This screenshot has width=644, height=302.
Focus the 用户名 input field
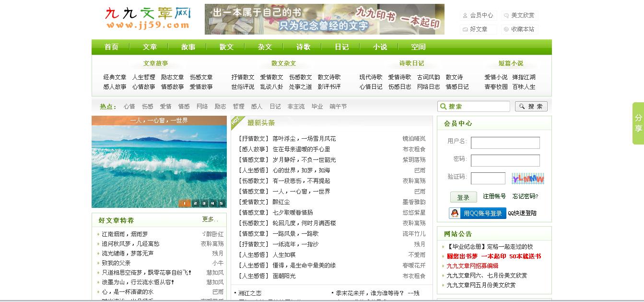[x=505, y=143]
